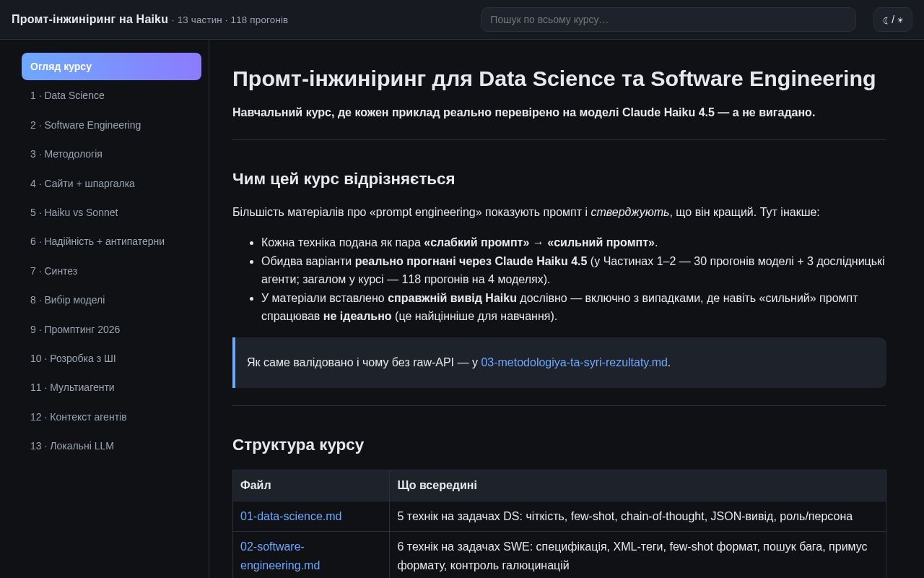Viewport: 924px width, 578px height.
Task: Click the bullet starting 'Обидва варіанти'
Action: [572, 270]
